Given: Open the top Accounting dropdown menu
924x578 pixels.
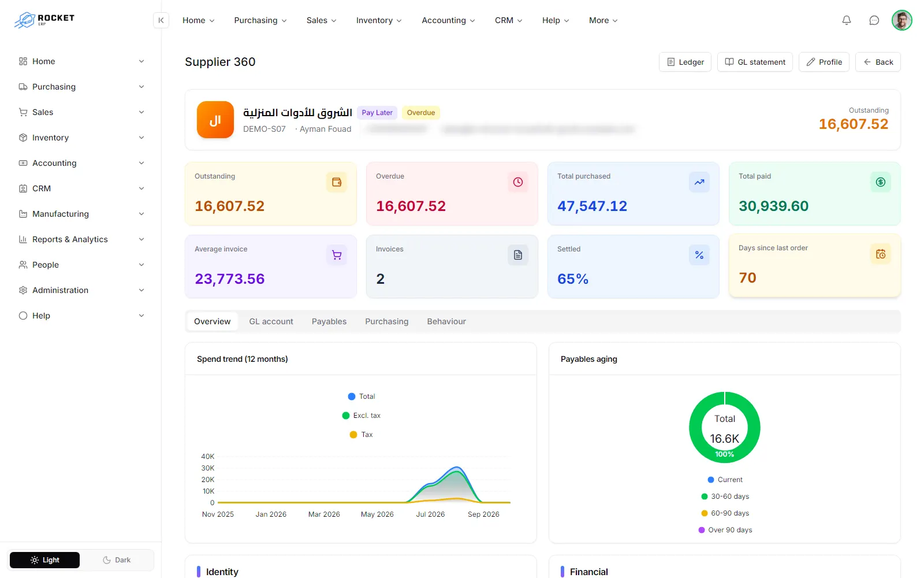Looking at the screenshot, I should (449, 20).
